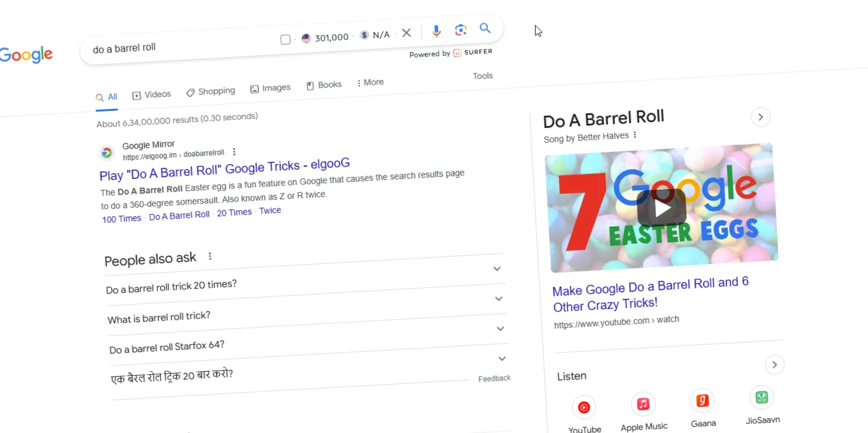The image size is (868, 433).
Task: Listen on JioSaavn
Action: (x=762, y=405)
